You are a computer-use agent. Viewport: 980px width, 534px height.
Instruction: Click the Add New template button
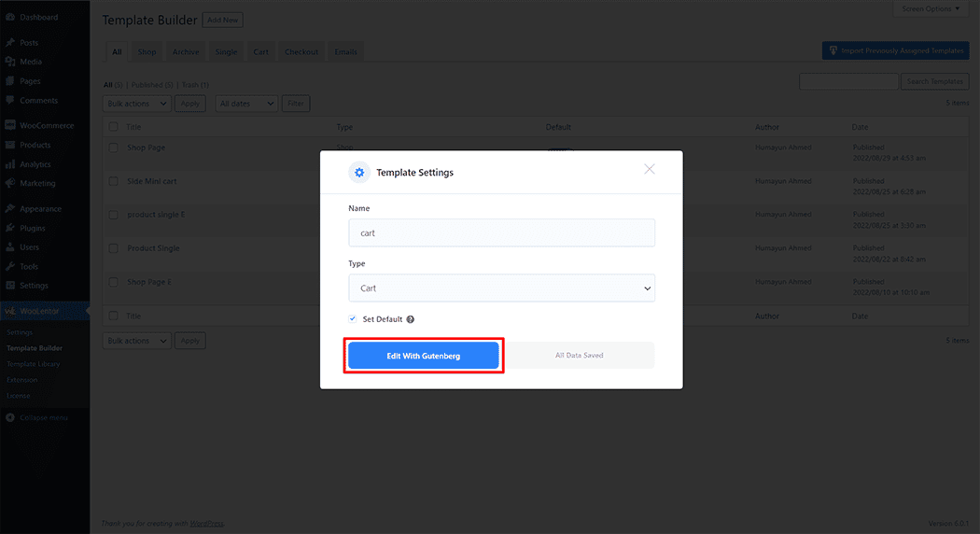[x=222, y=20]
